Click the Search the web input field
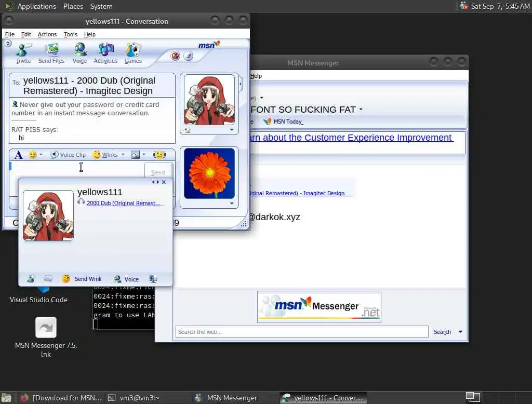Viewport: 532px width, 404px height. (302, 332)
